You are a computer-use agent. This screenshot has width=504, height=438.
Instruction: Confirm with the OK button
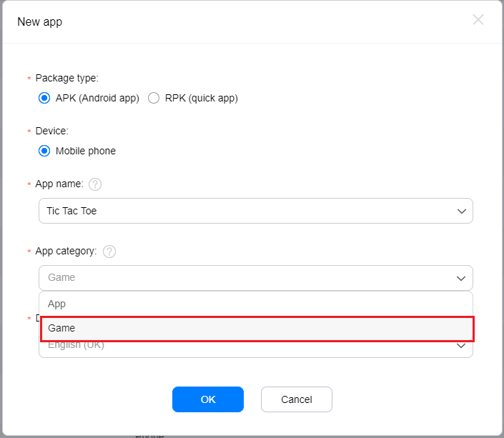coord(208,399)
